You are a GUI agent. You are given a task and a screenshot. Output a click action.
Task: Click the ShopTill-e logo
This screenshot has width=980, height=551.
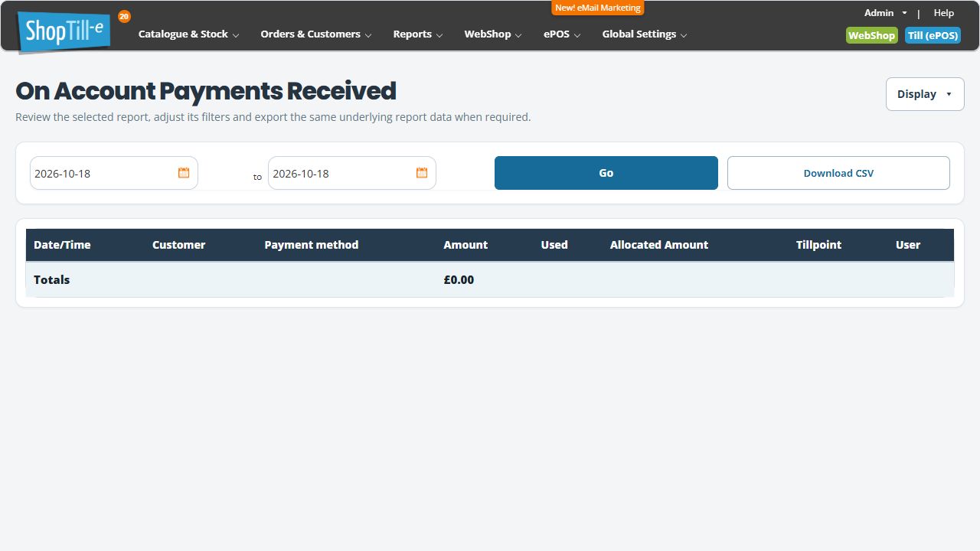pos(64,31)
